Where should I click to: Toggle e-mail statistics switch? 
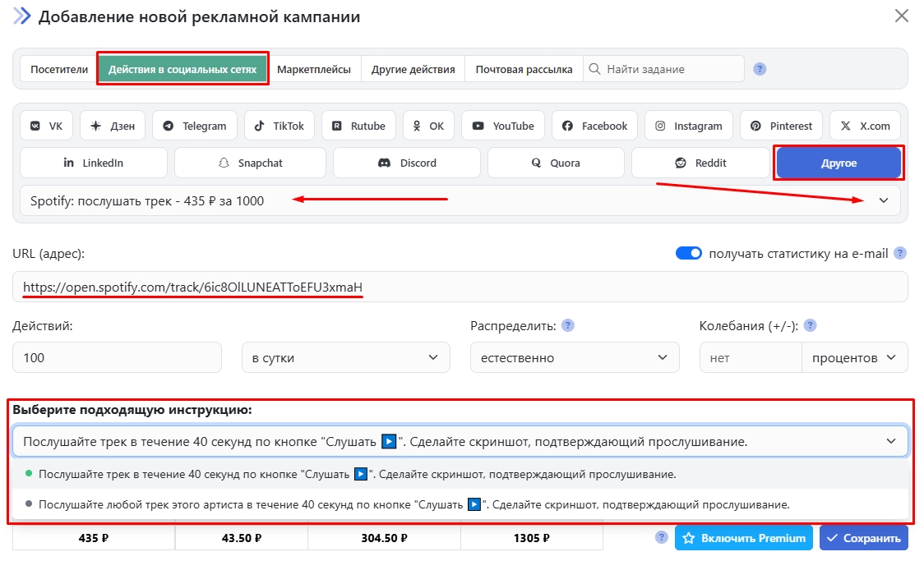(689, 253)
